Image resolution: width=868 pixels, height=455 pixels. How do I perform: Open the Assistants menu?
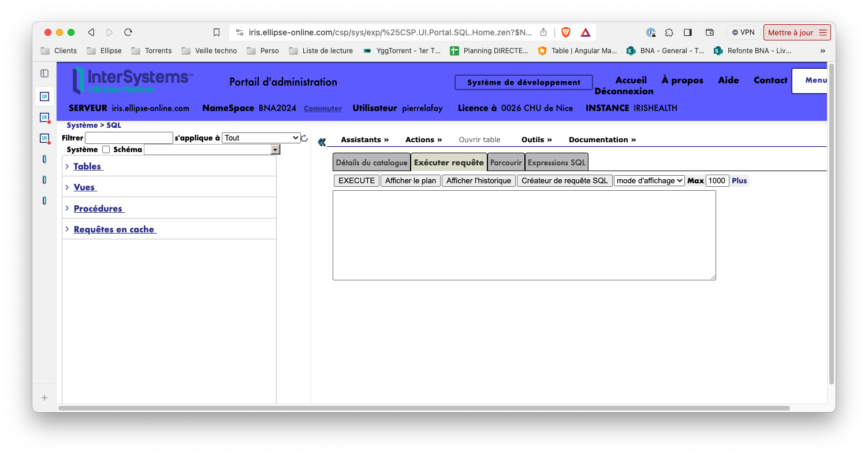point(364,140)
